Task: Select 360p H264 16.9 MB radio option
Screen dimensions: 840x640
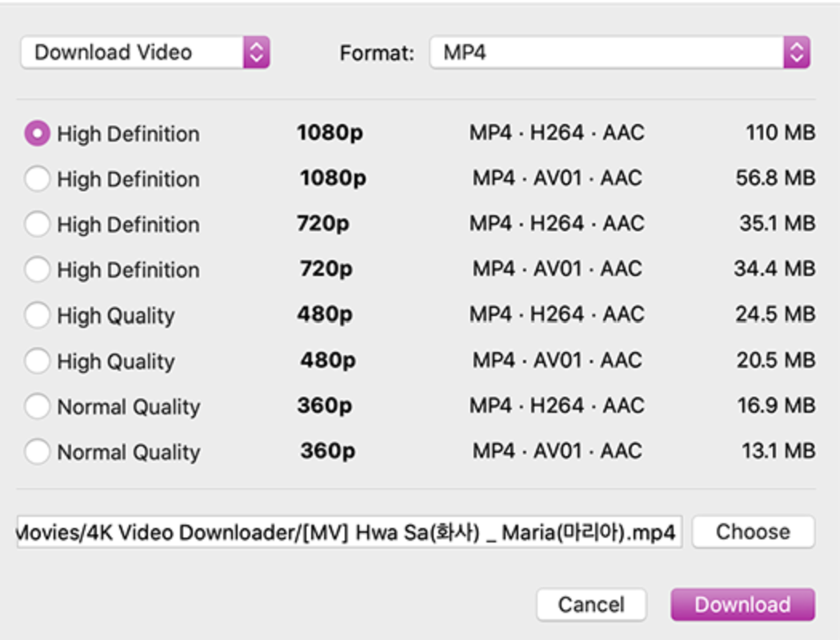Action: [x=37, y=406]
